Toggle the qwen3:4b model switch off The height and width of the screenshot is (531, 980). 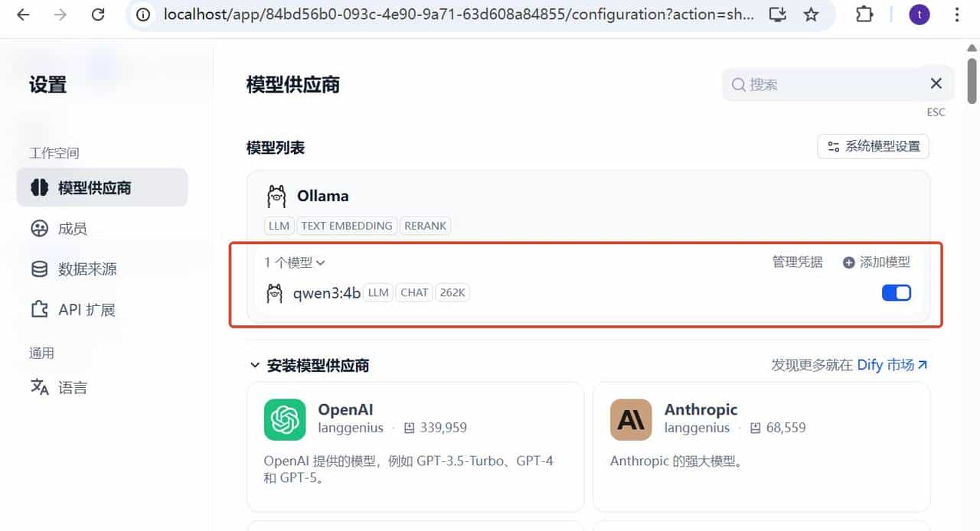pos(897,292)
